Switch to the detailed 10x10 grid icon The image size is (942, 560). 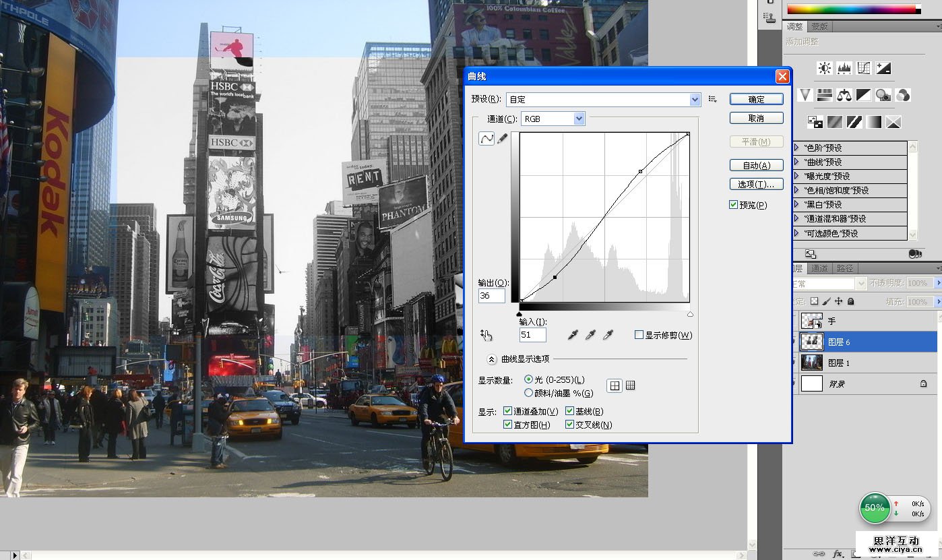click(x=631, y=385)
